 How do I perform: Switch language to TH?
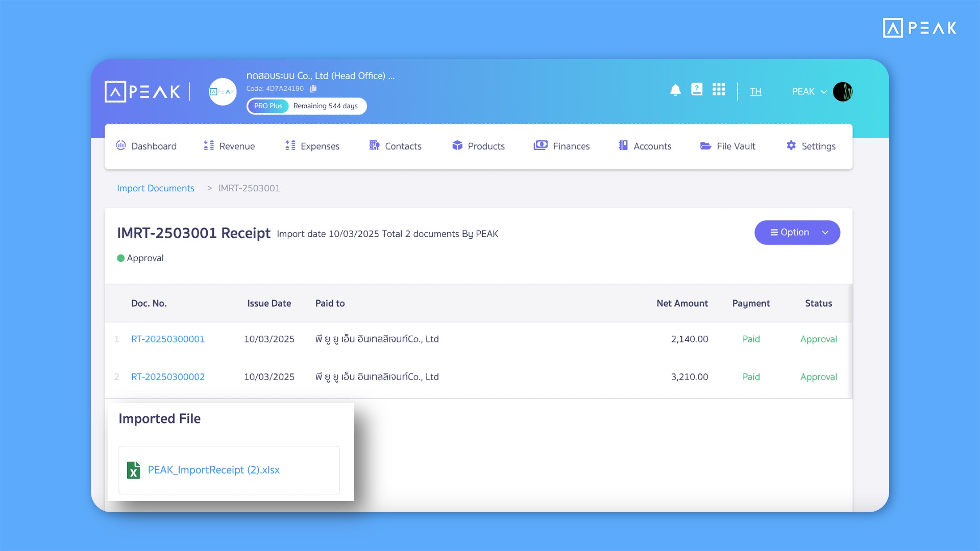(x=755, y=92)
